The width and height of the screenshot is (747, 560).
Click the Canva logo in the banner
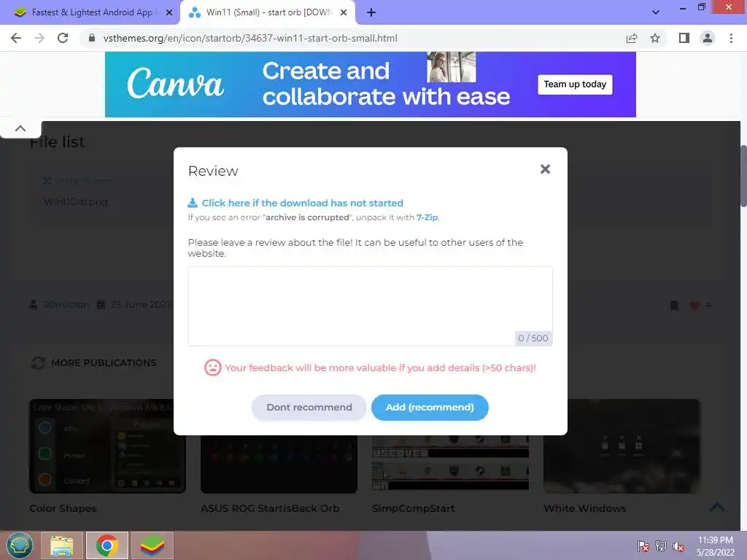coord(175,84)
